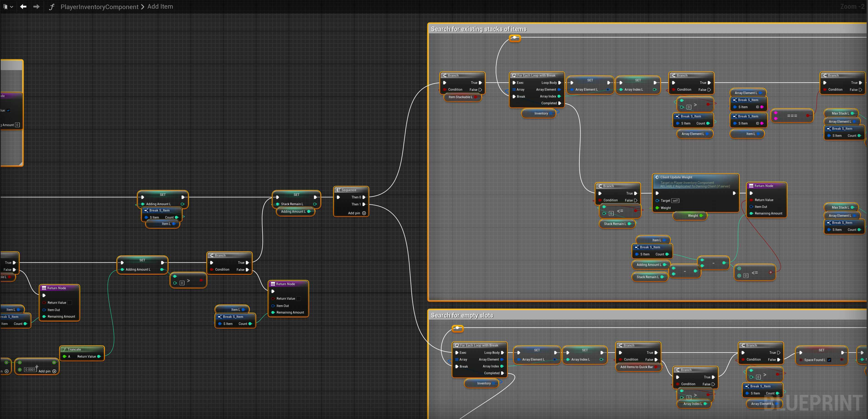Go back using the left navigation arrow
868x419 pixels.
pos(23,6)
